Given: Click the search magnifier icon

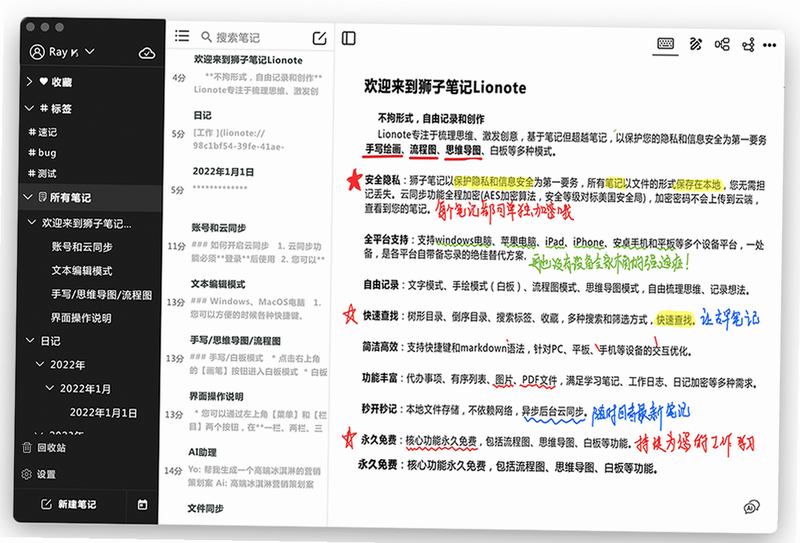Looking at the screenshot, I should (x=206, y=37).
